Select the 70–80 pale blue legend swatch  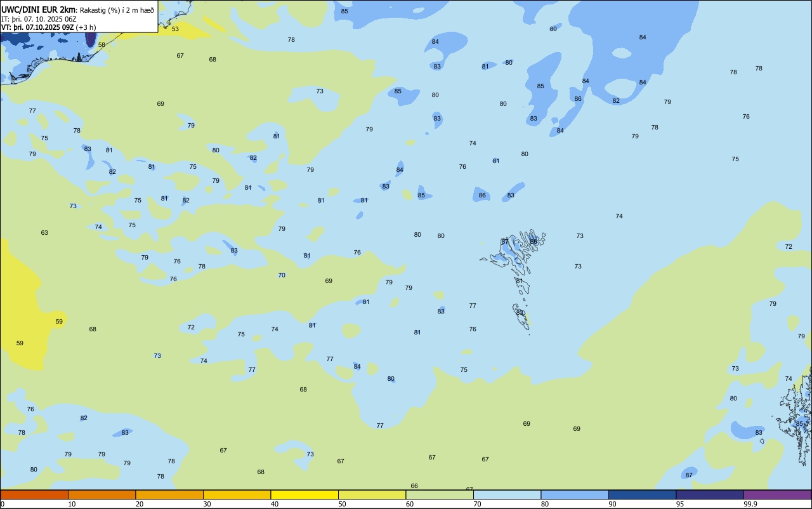coord(507,494)
